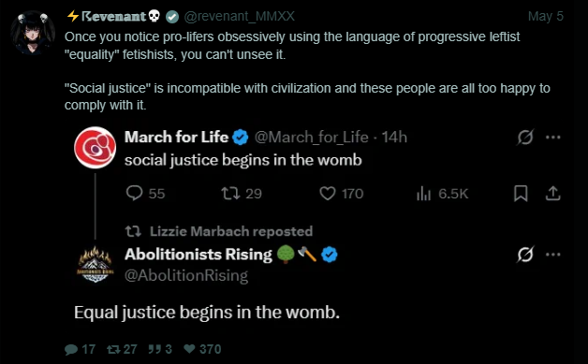Visit @revenant_MMXX profile handle
The image size is (588, 364).
(x=240, y=17)
